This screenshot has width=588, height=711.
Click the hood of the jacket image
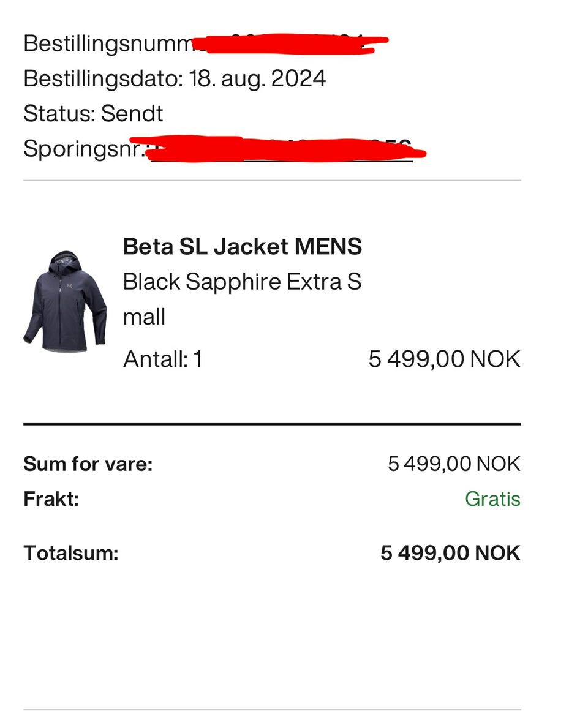tap(66, 261)
